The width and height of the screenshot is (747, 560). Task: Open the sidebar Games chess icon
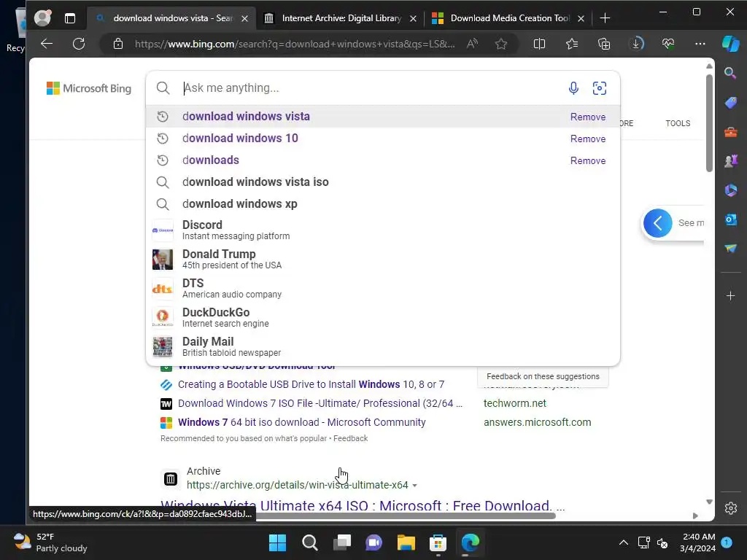coord(730,161)
